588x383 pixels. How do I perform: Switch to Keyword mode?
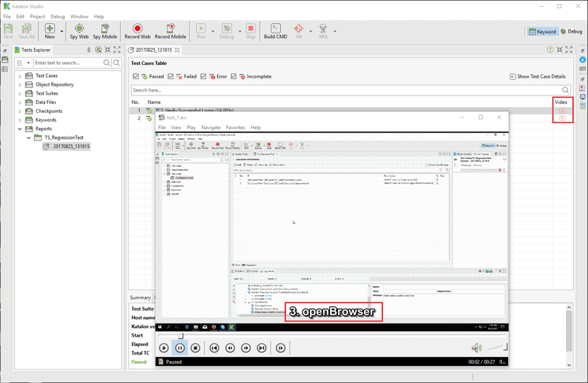543,32
